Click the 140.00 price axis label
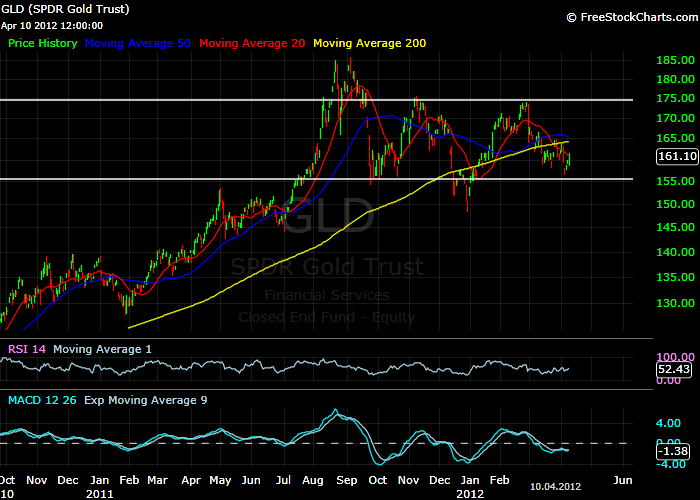This screenshot has width=700, height=500. click(x=675, y=252)
